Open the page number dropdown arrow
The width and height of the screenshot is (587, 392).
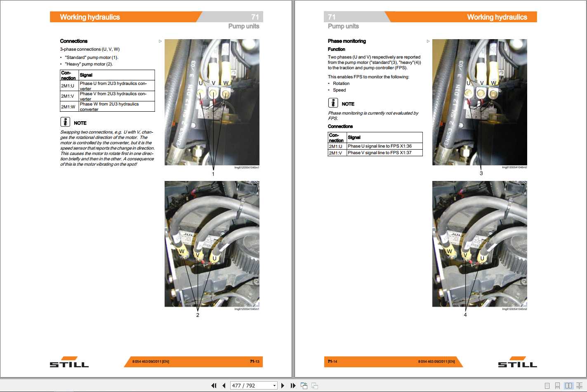point(274,386)
